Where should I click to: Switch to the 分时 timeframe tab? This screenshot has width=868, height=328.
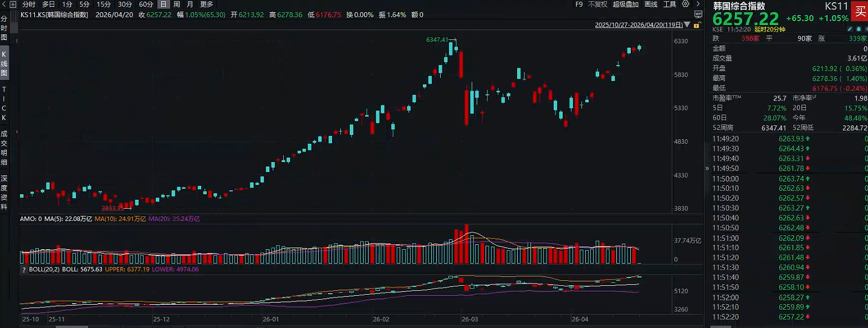(x=29, y=4)
